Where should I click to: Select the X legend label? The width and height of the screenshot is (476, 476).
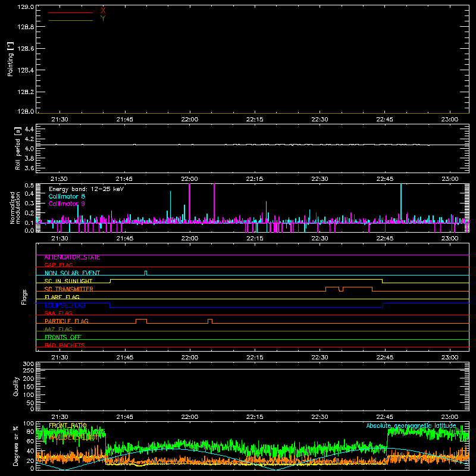click(103, 10)
